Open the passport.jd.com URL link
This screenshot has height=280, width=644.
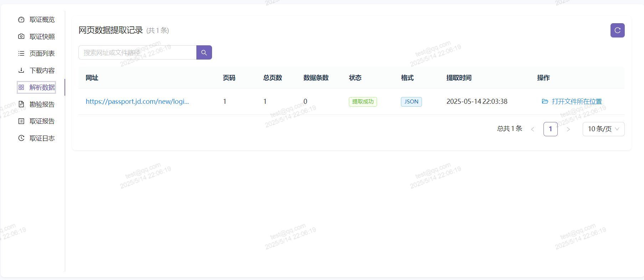tap(137, 101)
